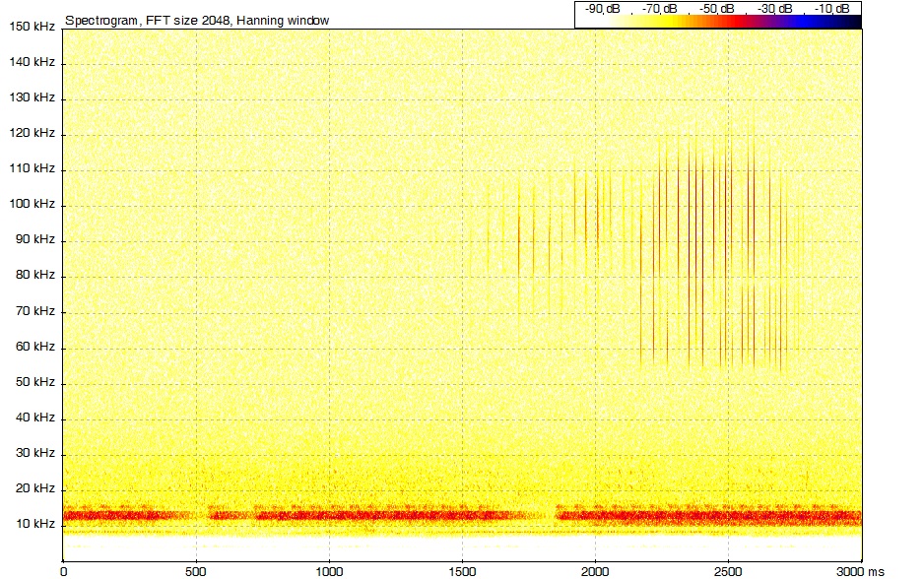The image size is (924, 579).
Task: Click the 2500 time axis label
Action: pos(728,571)
